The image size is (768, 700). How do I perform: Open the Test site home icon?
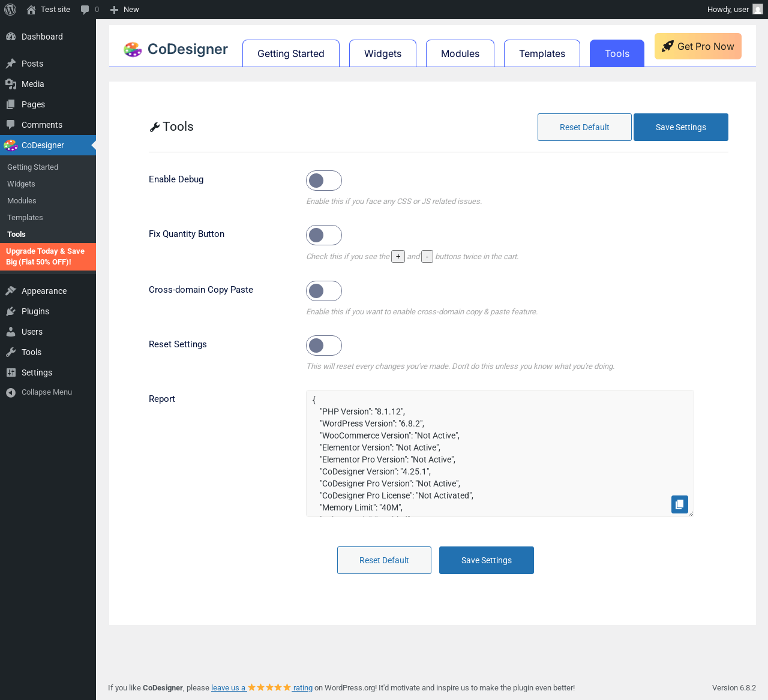[31, 10]
